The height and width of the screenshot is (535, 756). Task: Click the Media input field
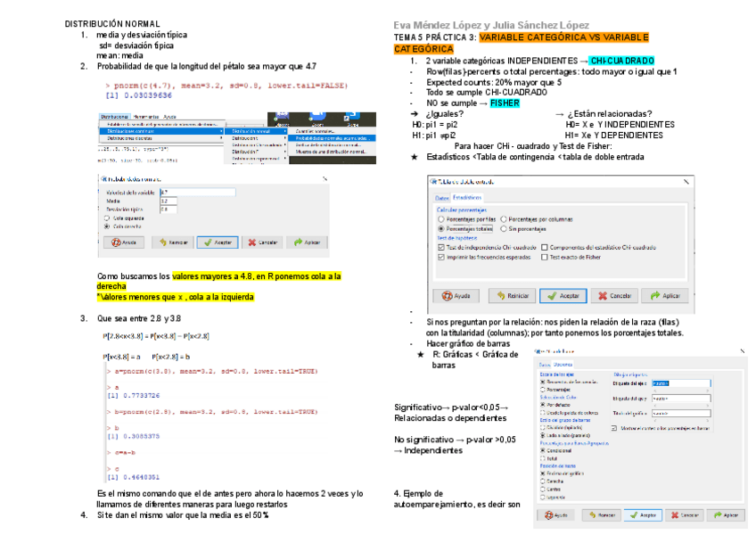pos(168,201)
